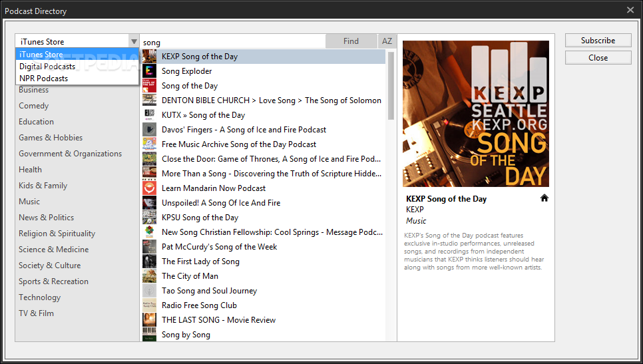Close the Podcast Directory window
643x364 pixels.
630,10
